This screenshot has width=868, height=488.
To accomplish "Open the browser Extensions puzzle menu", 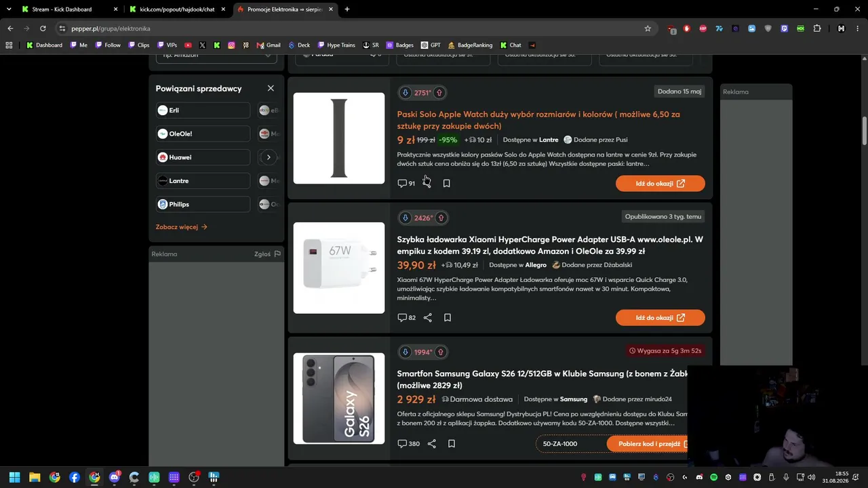I will [x=817, y=28].
